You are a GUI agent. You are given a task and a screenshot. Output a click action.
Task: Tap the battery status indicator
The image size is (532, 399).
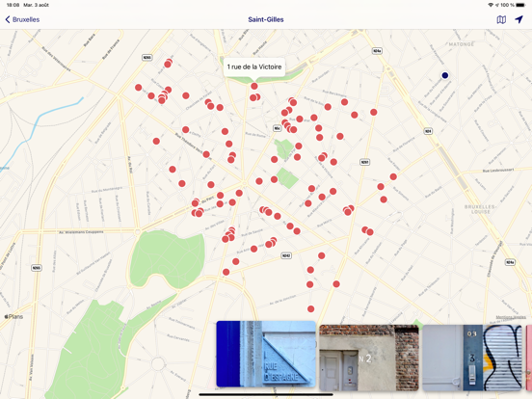pyautogui.click(x=520, y=5)
